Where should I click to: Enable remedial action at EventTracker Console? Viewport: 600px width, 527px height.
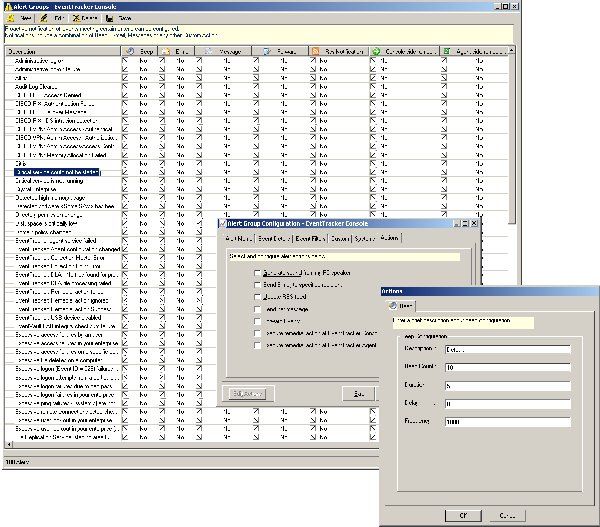pyautogui.click(x=257, y=333)
